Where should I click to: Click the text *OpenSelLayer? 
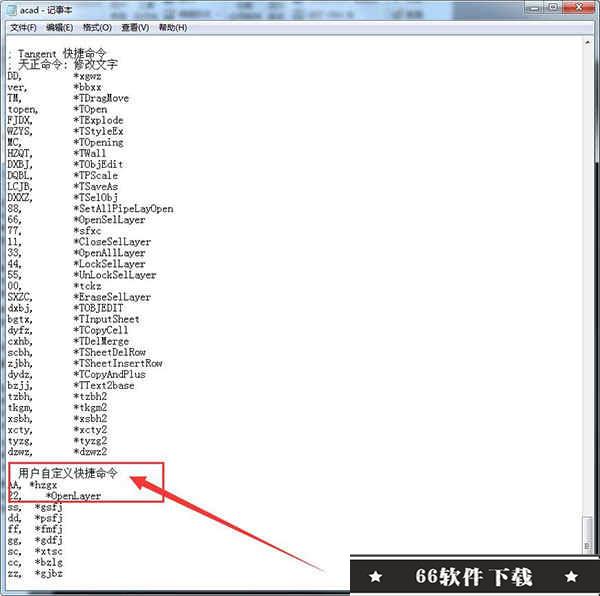(x=110, y=220)
